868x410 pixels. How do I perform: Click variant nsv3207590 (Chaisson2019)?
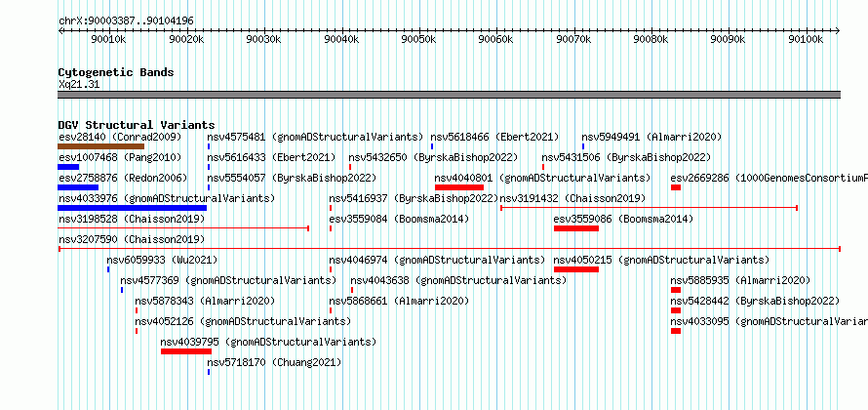coord(132,239)
